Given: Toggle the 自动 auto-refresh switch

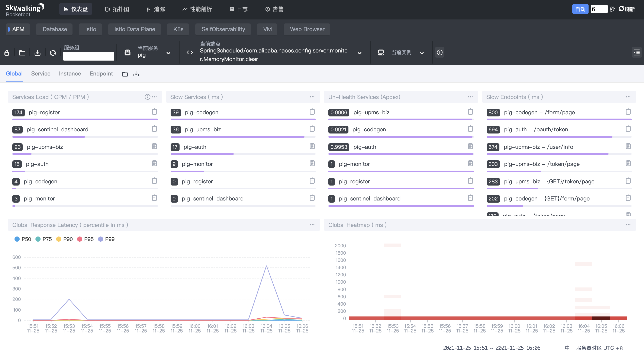Looking at the screenshot, I should click(580, 9).
